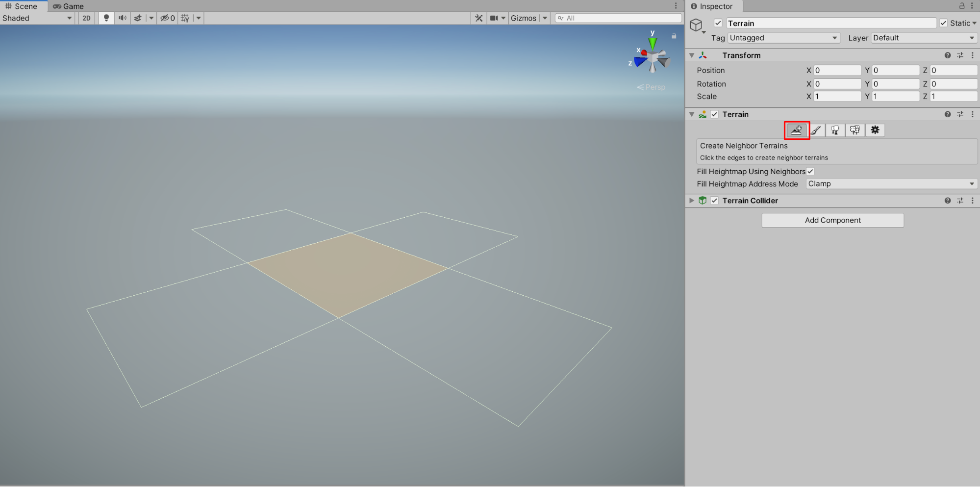Select the Paint Trees tool
This screenshot has width=980, height=487.
(835, 130)
